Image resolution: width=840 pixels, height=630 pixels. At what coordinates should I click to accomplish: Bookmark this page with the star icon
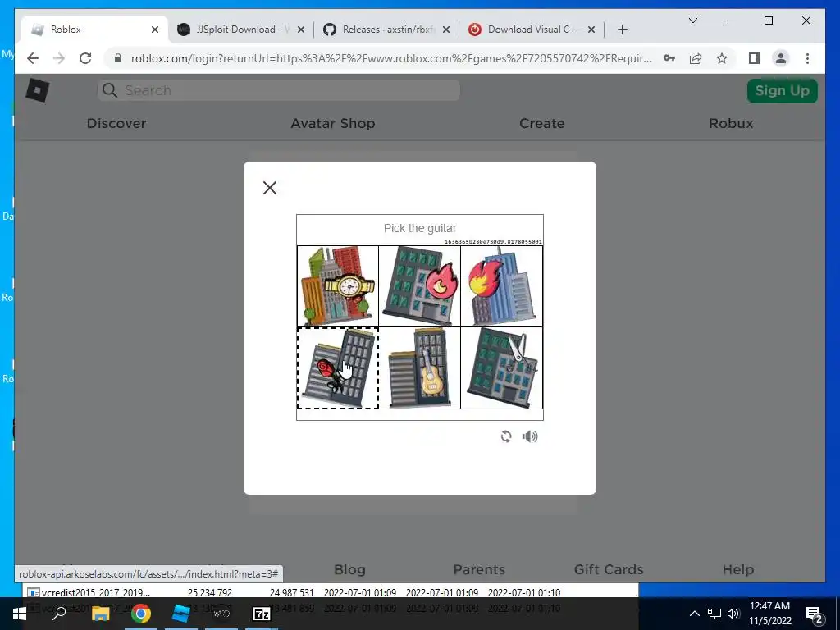722,58
